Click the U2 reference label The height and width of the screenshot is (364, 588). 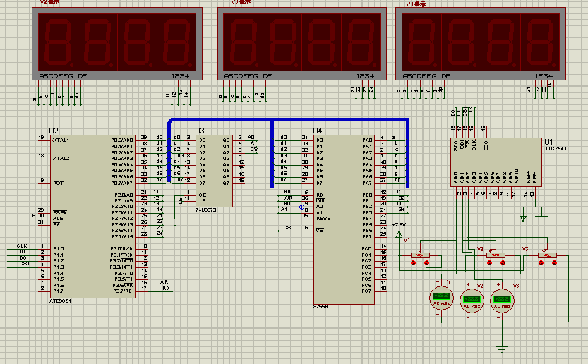(54, 131)
